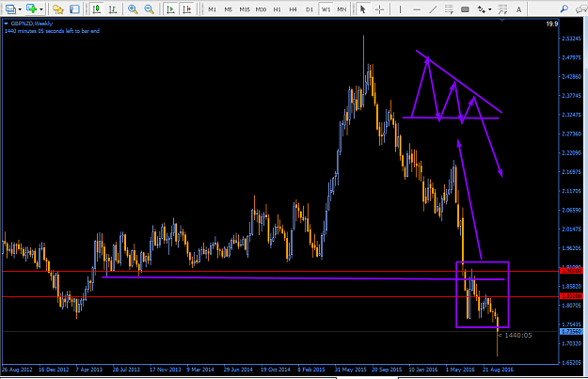Select the M30 timeframe

pyautogui.click(x=261, y=9)
